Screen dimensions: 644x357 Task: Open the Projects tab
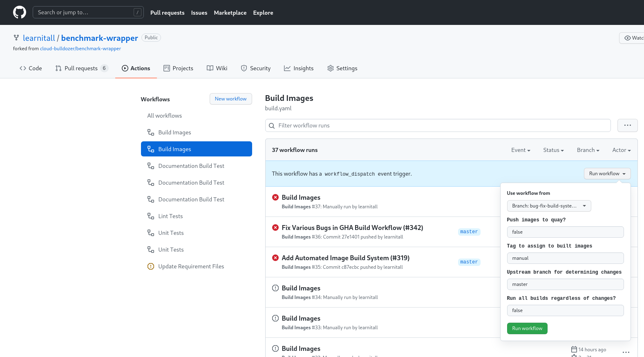click(x=178, y=68)
